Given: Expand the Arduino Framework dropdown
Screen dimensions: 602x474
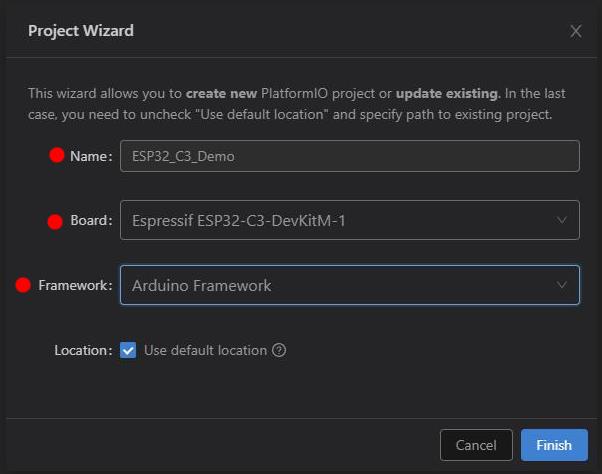Looking at the screenshot, I should tap(350, 285).
